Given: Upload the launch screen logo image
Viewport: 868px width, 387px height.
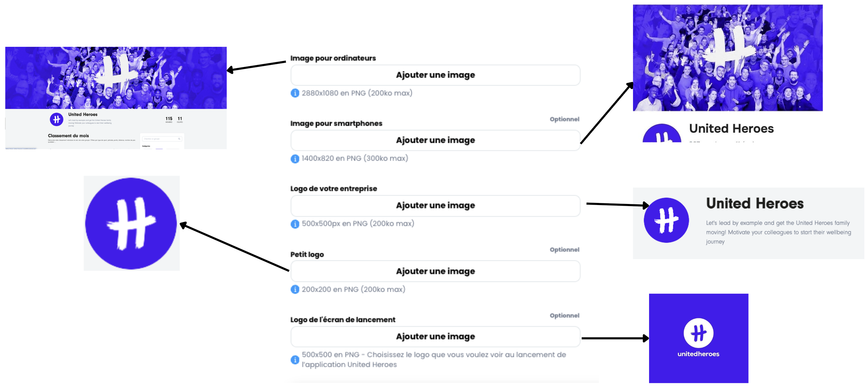Looking at the screenshot, I should click(x=435, y=337).
